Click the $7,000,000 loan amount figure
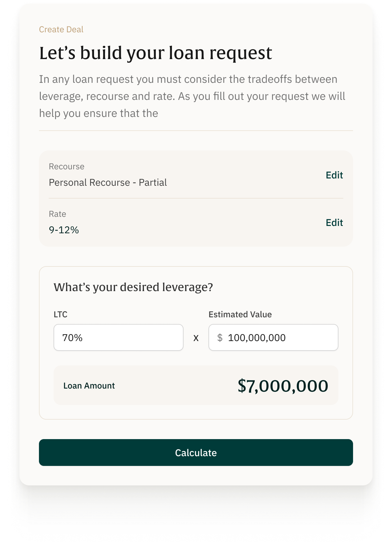This screenshot has height=553, width=392. (x=283, y=386)
